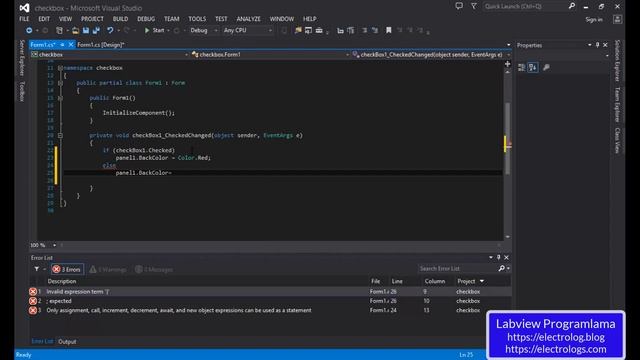The width and height of the screenshot is (640, 360).
Task: Switch to the Output tab
Action: [x=67, y=342]
